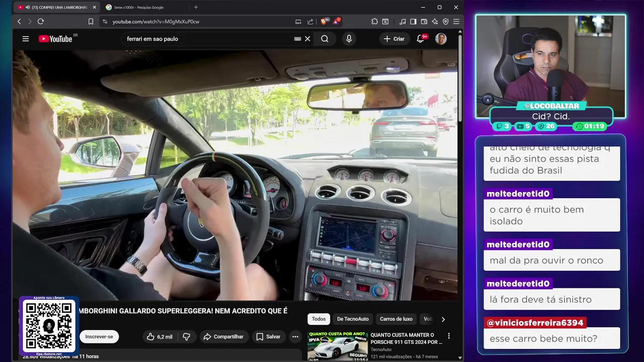Open the Brave VPN shield icon
The width and height of the screenshot is (644, 362).
coord(445,22)
